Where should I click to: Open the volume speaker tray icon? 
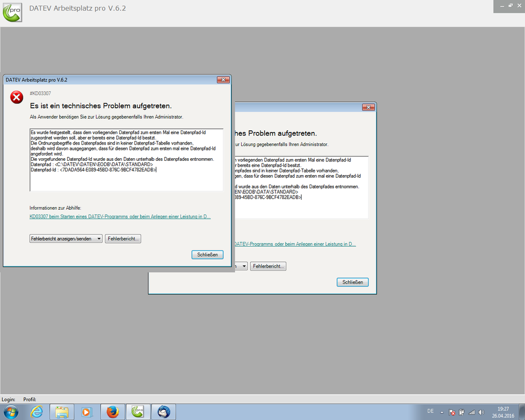point(481,412)
